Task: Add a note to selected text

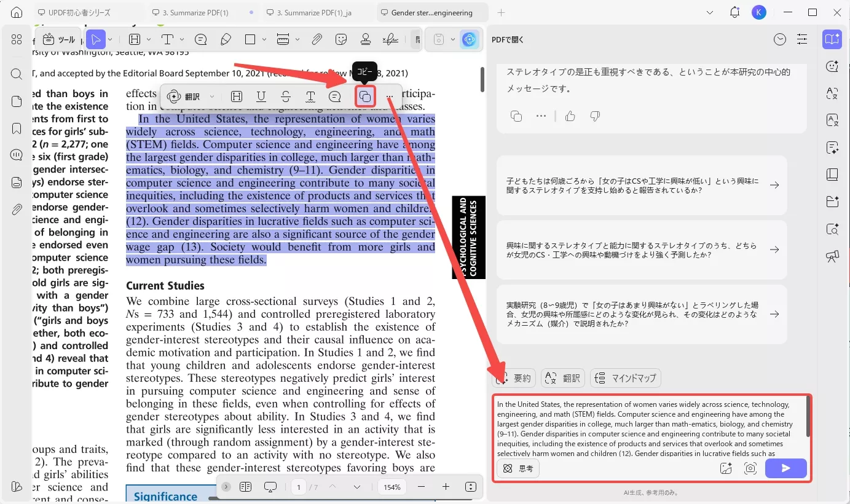Action: pyautogui.click(x=335, y=96)
